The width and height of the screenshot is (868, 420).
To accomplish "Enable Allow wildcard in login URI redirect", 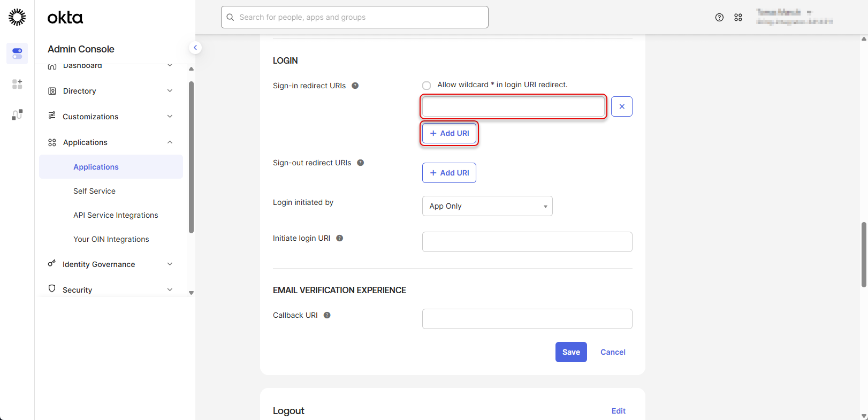I will click(x=427, y=86).
